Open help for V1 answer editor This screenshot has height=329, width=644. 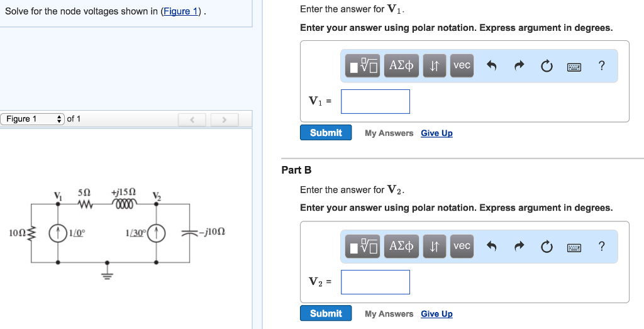601,65
